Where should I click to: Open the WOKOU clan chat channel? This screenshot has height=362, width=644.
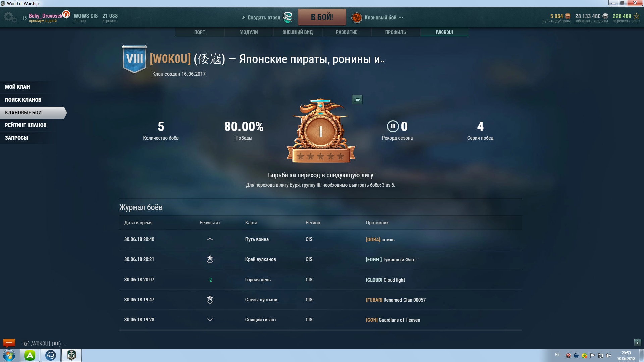click(x=45, y=343)
